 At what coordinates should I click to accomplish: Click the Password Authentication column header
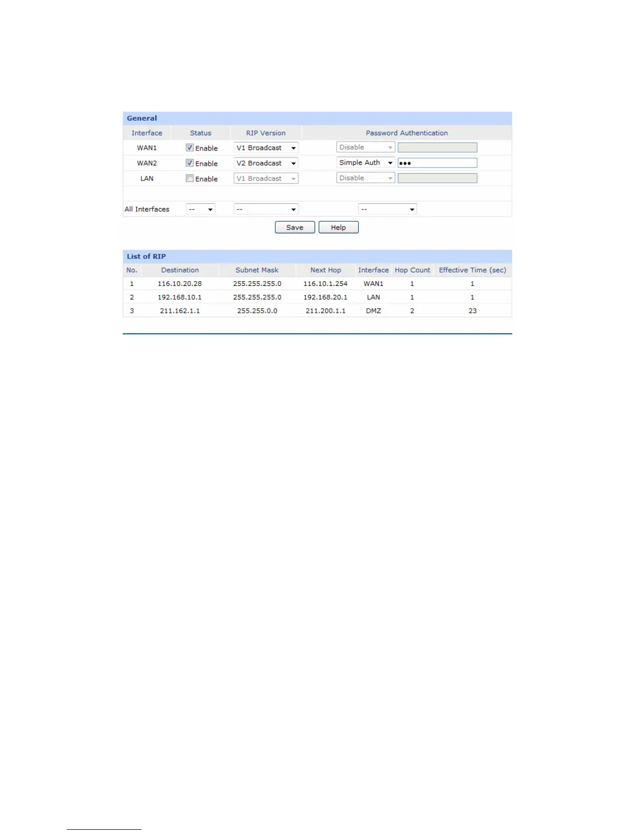point(407,133)
